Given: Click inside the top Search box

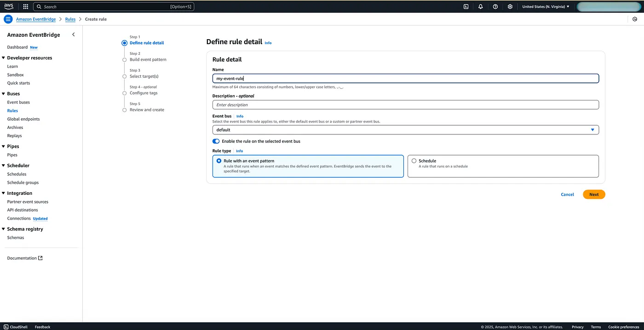Looking at the screenshot, I should tap(114, 6).
